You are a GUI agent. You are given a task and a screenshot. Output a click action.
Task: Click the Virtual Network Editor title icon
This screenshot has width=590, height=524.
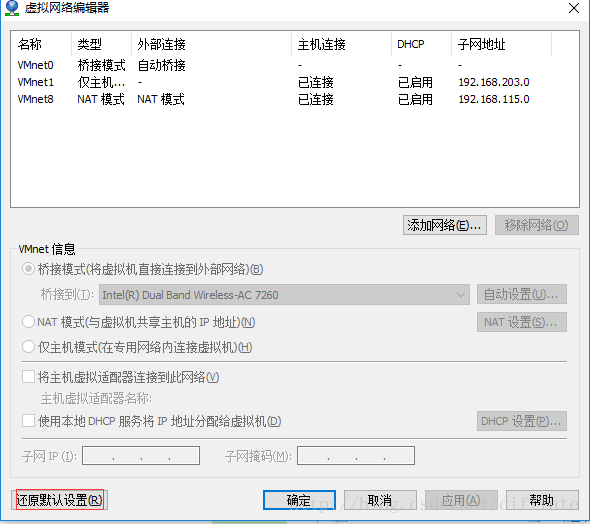click(x=12, y=8)
